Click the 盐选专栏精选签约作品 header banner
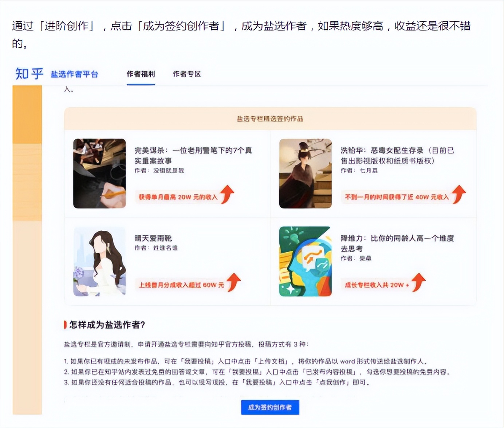 point(269,118)
